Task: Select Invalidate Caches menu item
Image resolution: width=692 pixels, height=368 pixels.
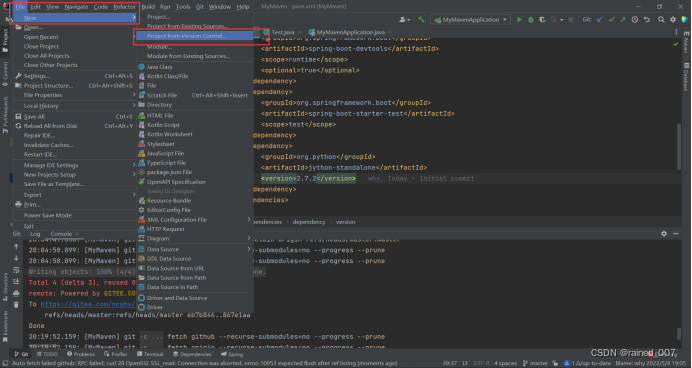Action: pyautogui.click(x=75, y=145)
